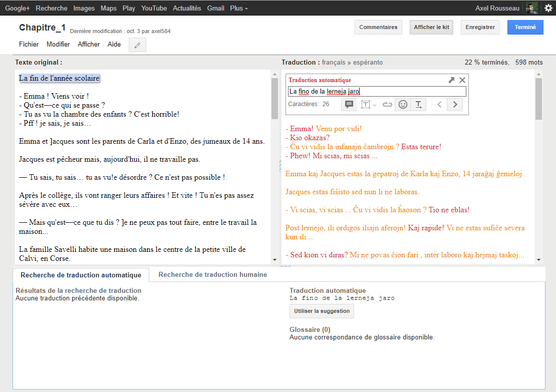This screenshot has width=556, height=392.
Task: Open the Afficher menu
Action: 89,44
